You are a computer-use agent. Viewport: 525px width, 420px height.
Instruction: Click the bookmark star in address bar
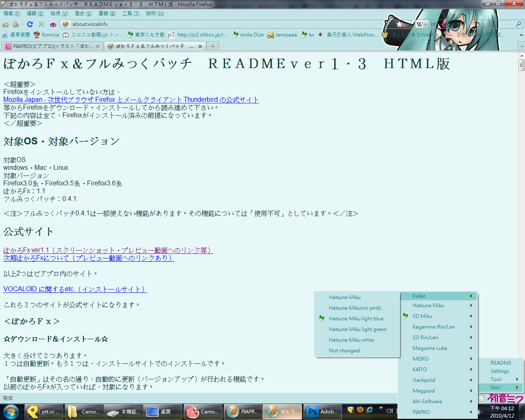[400, 24]
